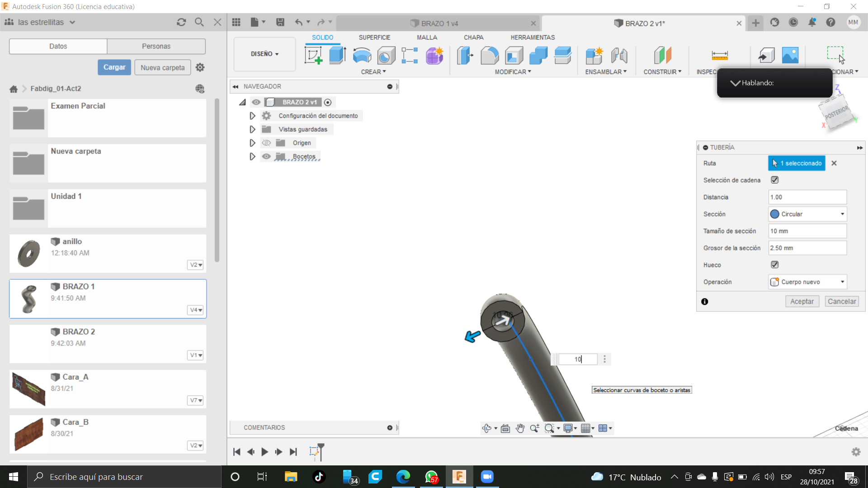Click the Cargar button
The width and height of the screenshot is (868, 488).
(x=114, y=67)
